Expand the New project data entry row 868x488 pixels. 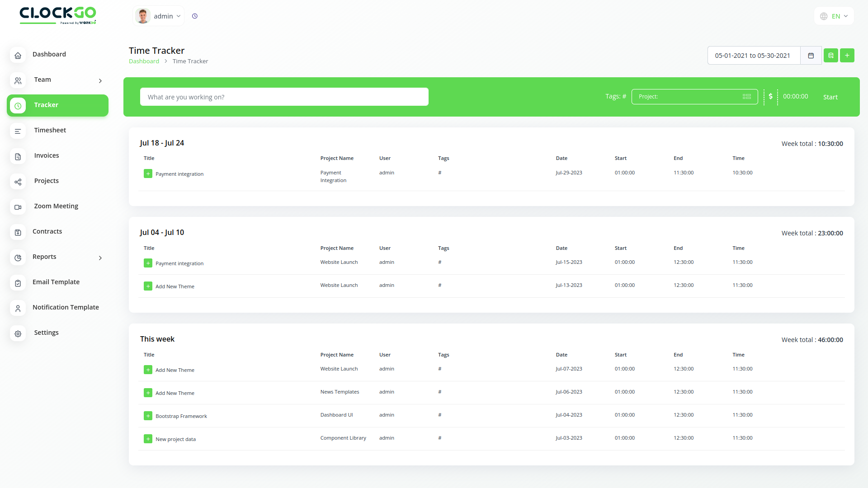(148, 439)
